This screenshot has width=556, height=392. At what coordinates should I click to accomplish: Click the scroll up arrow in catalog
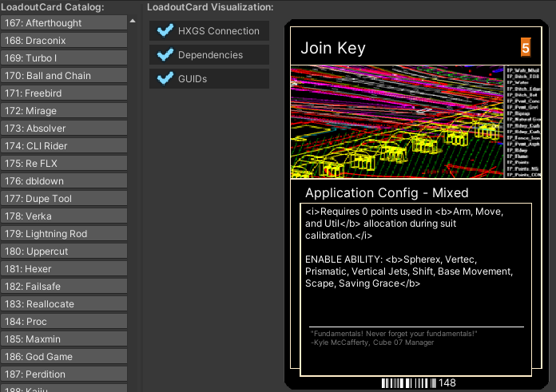coord(133,19)
